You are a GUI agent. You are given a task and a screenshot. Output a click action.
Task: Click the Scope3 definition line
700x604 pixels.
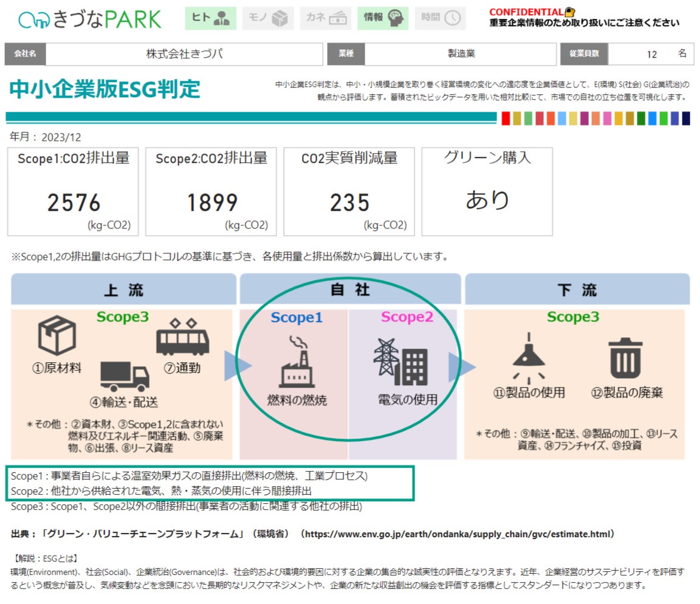[x=187, y=506]
